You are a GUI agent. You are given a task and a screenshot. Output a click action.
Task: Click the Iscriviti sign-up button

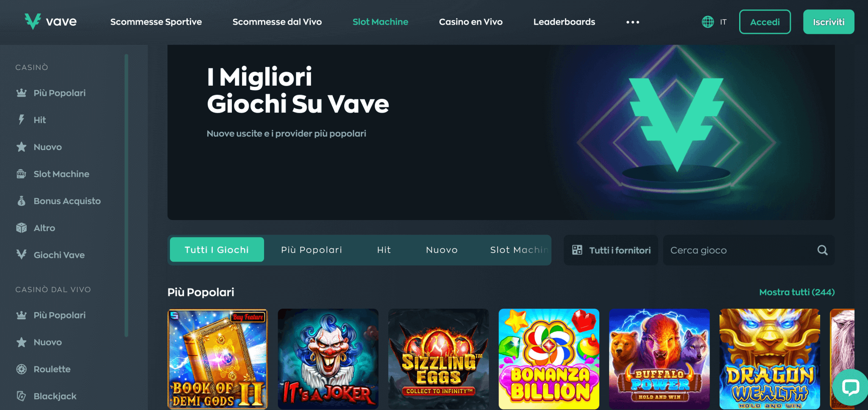[x=829, y=22]
